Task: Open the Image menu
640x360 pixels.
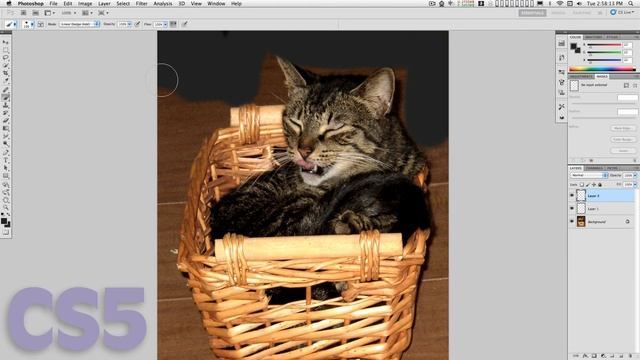Action: pos(85,3)
